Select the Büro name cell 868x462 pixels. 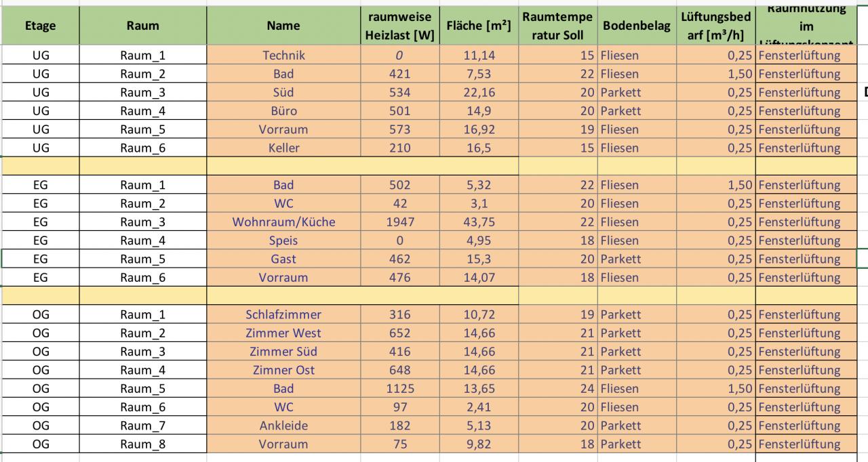[x=283, y=111]
